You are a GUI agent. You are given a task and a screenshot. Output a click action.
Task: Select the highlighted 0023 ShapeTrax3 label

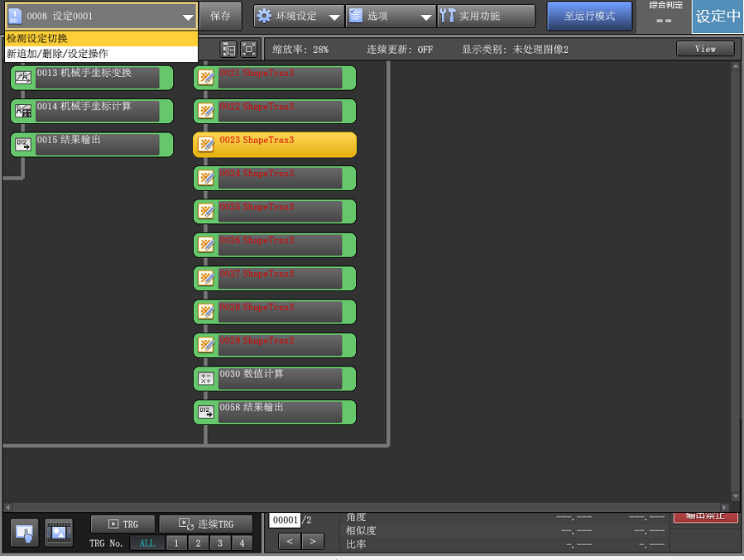click(x=257, y=140)
